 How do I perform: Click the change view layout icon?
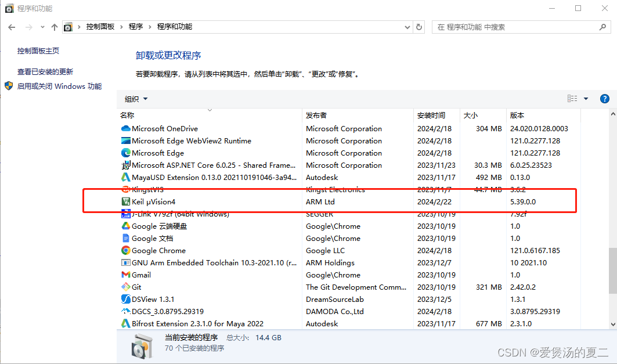572,99
